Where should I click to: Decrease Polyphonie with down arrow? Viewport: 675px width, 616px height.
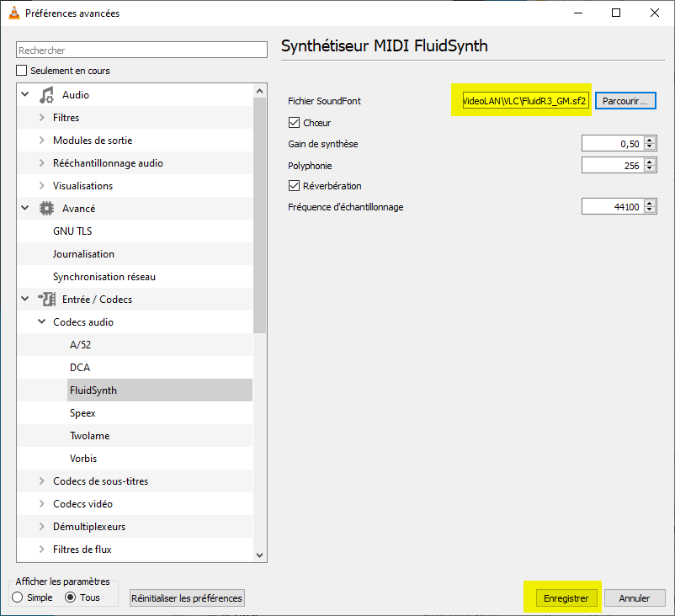click(x=650, y=169)
